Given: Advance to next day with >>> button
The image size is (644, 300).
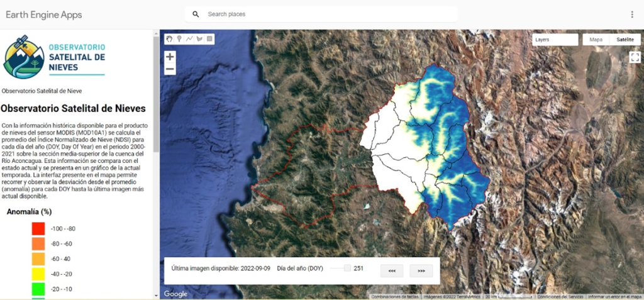Looking at the screenshot, I should coord(421,271).
